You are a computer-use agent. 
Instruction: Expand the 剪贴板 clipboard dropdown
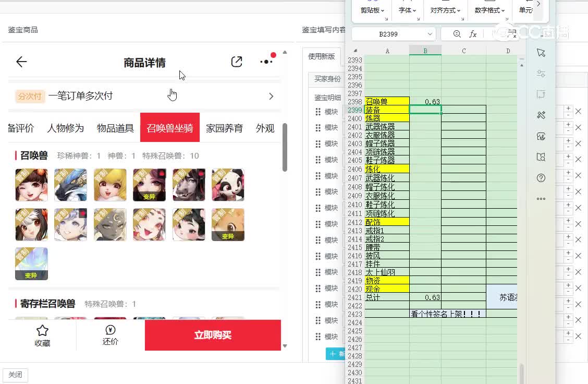pyautogui.click(x=372, y=10)
